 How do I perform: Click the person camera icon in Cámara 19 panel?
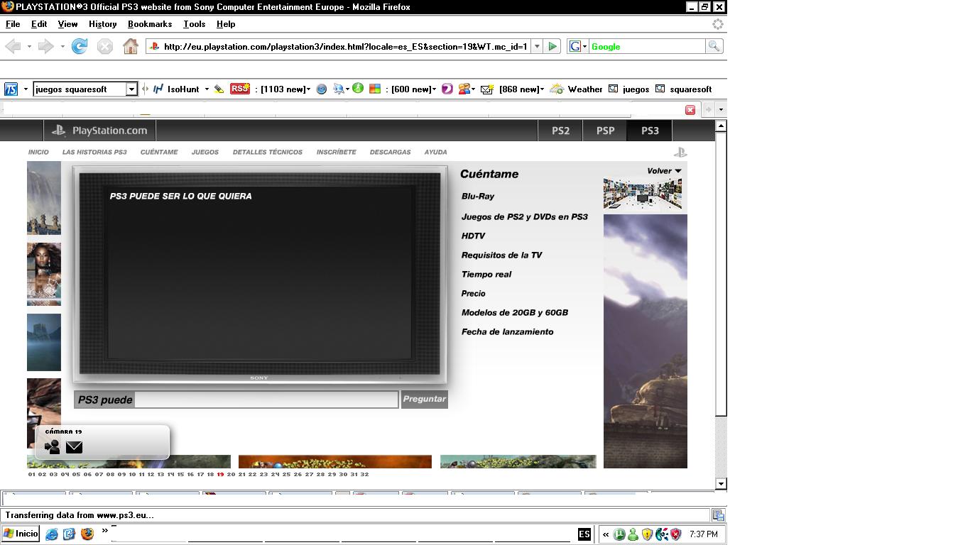point(52,447)
